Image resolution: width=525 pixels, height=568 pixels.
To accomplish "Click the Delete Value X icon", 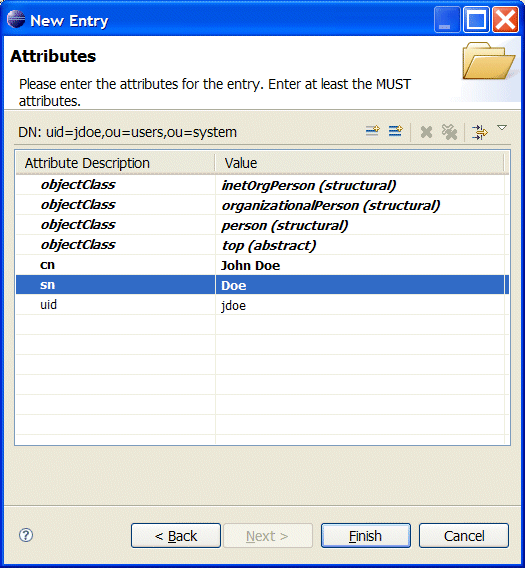I will coord(426,132).
